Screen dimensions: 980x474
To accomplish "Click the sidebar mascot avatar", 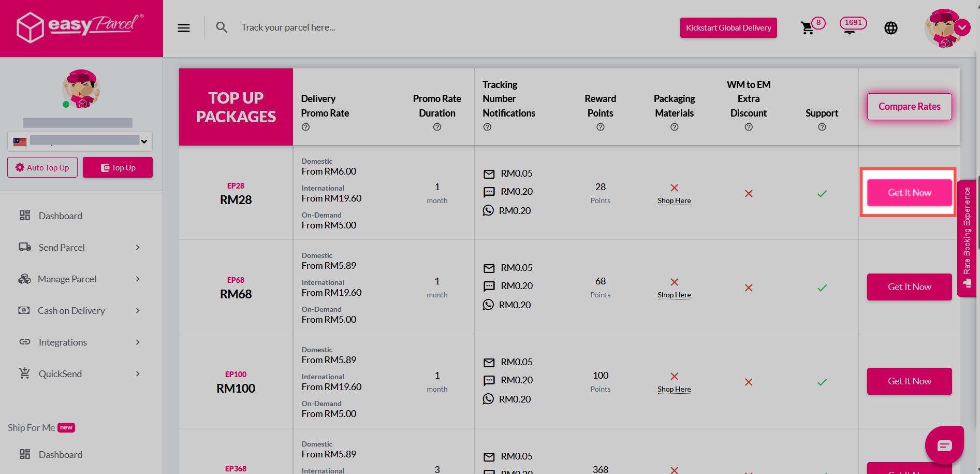I will coord(81,89).
